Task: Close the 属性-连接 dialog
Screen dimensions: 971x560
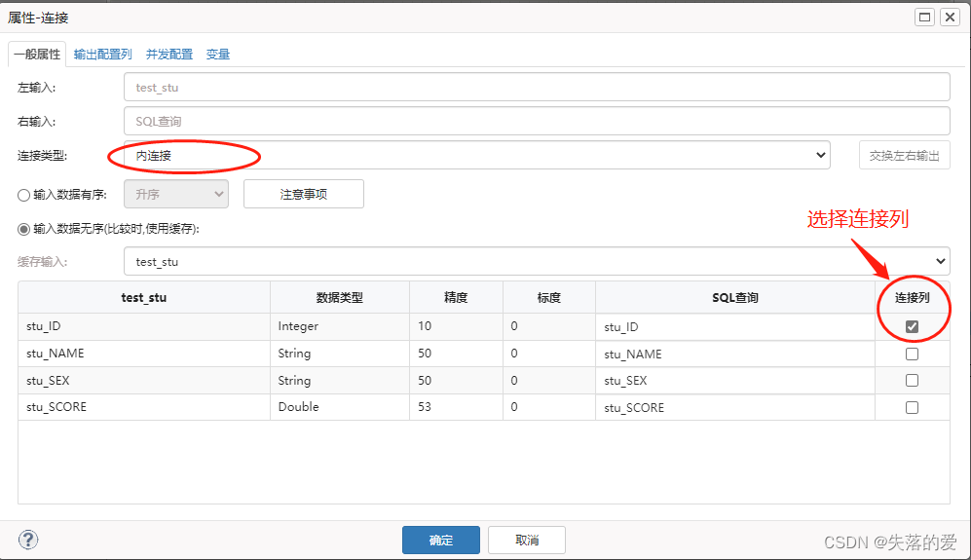Action: (950, 18)
